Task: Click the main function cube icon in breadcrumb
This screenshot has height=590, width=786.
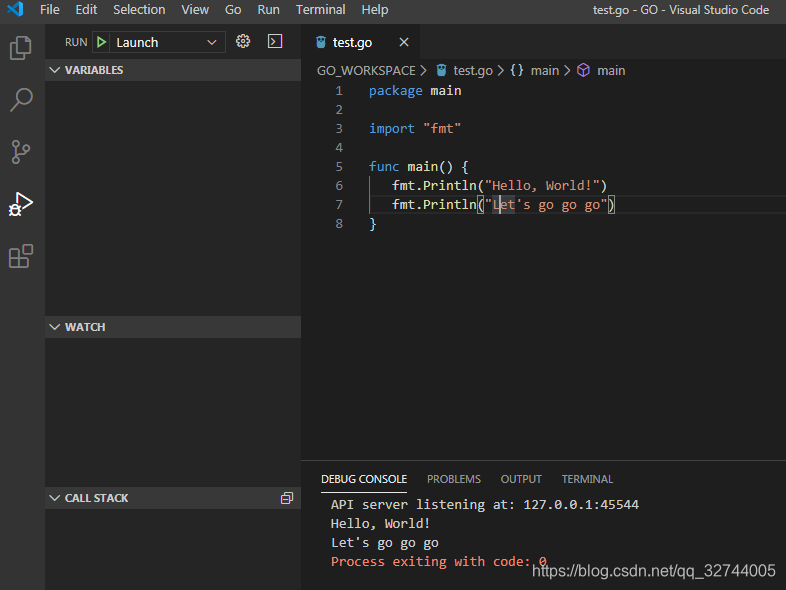Action: [583, 70]
